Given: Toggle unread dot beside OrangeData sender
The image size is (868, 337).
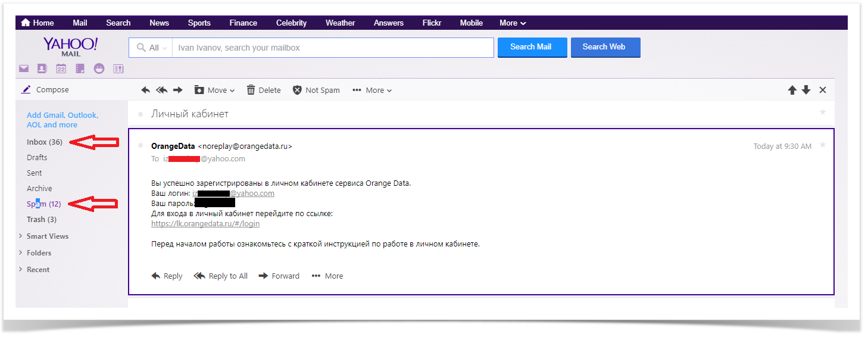Looking at the screenshot, I should [x=140, y=145].
